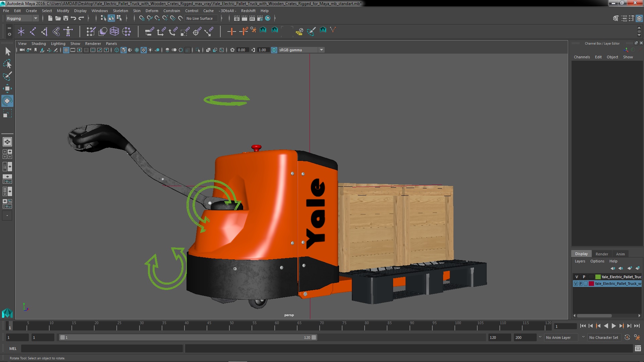The height and width of the screenshot is (362, 644).
Task: Activate the Move tool in toolbox
Action: tap(7, 88)
